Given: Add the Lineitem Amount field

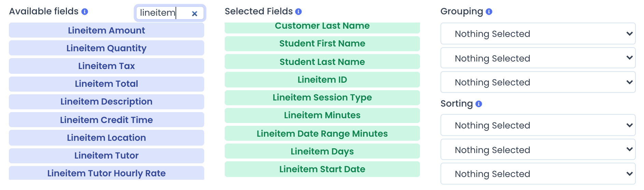Looking at the screenshot, I should pyautogui.click(x=107, y=30).
